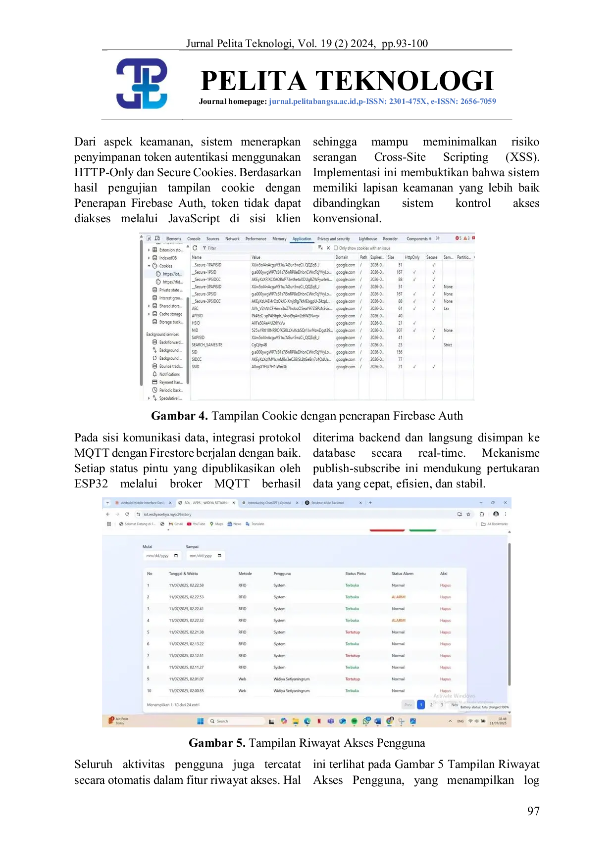Bookmark the page with the star icon
This screenshot has width=614, height=868.
tap(468, 514)
